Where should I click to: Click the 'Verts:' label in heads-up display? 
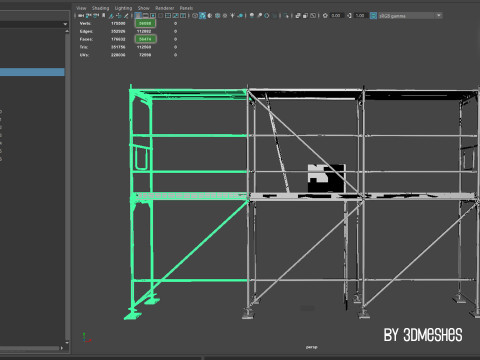coord(85,24)
